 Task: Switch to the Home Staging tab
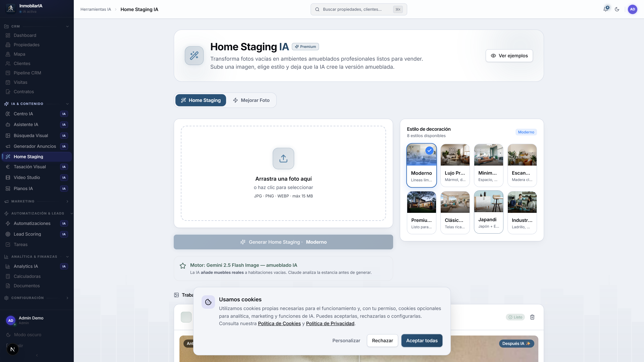(201, 100)
